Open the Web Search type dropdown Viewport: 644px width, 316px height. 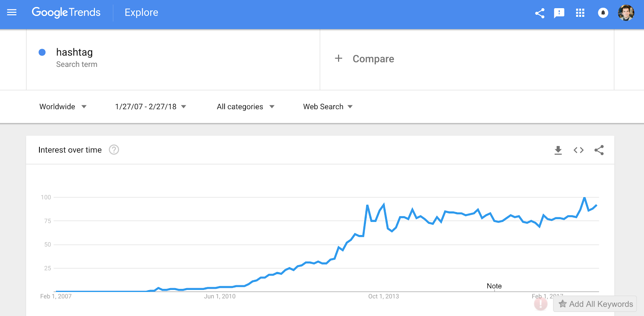tap(328, 107)
